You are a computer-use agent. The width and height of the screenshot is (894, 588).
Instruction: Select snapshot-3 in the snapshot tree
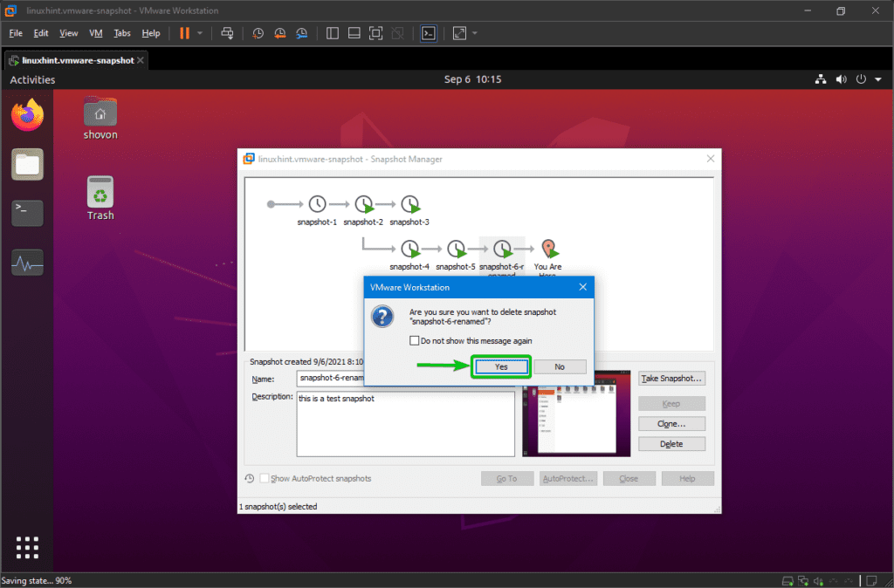[x=409, y=203]
